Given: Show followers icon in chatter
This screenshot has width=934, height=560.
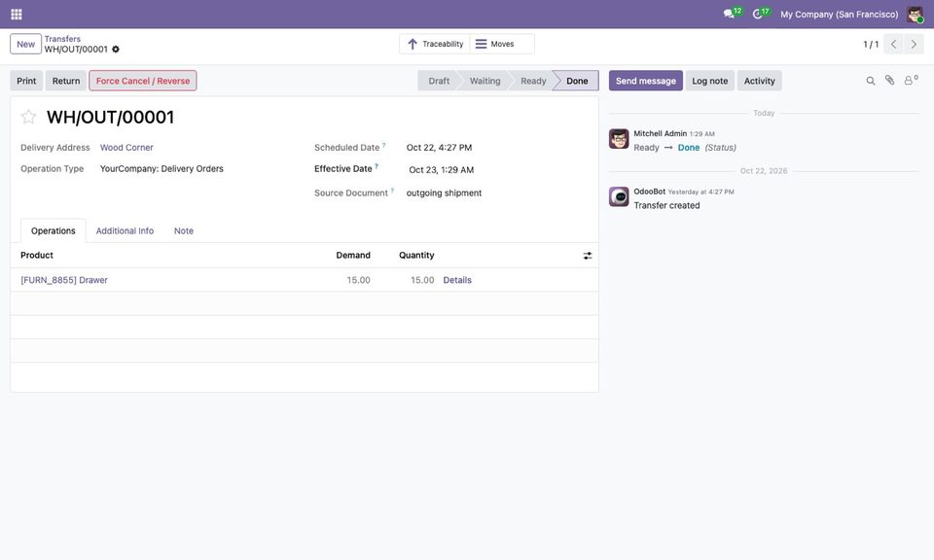Looking at the screenshot, I should [x=911, y=81].
